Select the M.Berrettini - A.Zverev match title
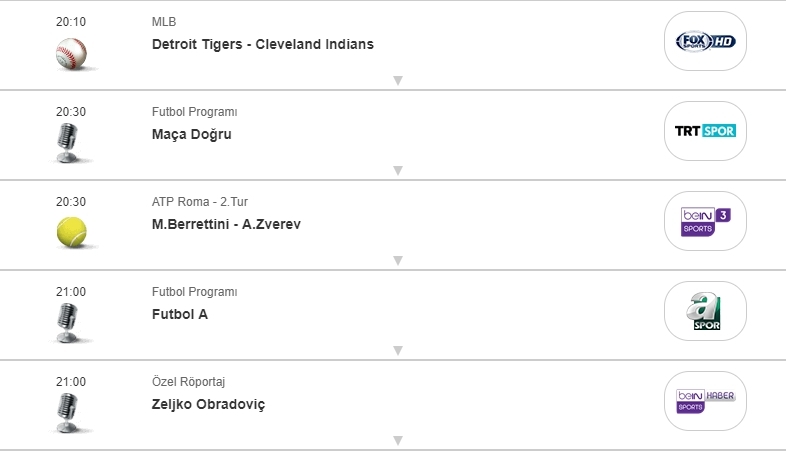The image size is (786, 451). click(x=226, y=224)
